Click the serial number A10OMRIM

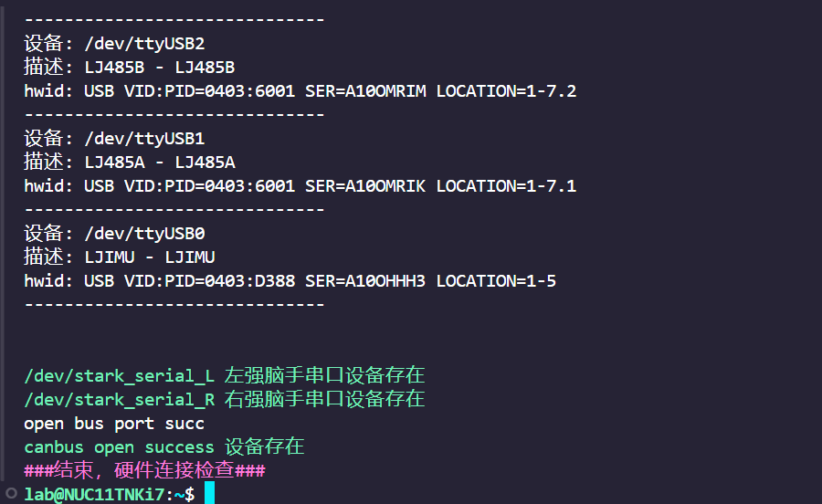(385, 91)
